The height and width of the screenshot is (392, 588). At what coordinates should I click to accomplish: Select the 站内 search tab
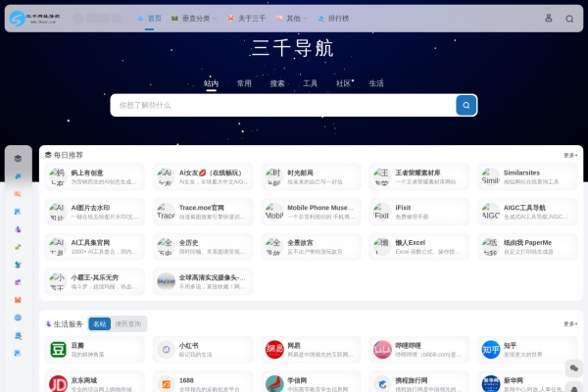click(x=211, y=83)
